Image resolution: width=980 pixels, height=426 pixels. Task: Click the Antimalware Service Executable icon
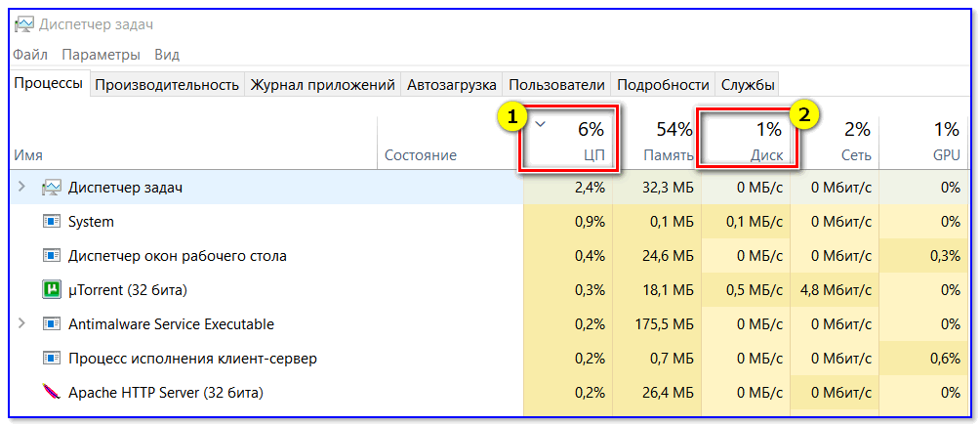pyautogui.click(x=52, y=324)
